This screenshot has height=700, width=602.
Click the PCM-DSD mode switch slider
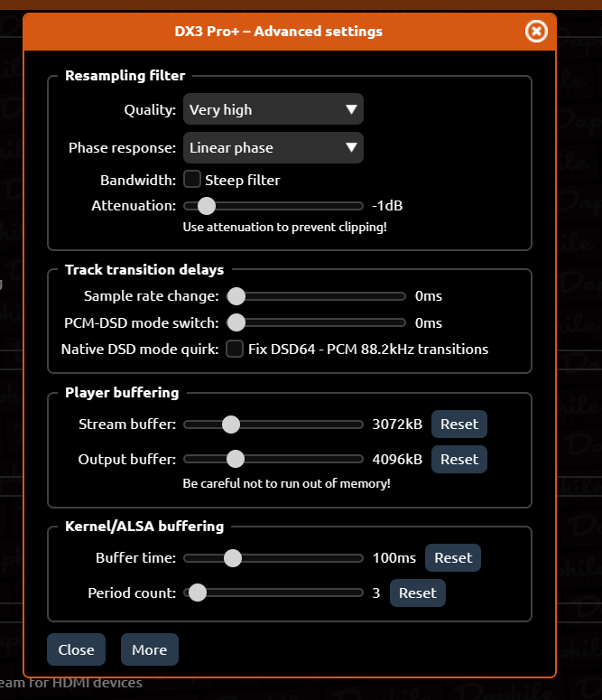[x=316, y=322]
